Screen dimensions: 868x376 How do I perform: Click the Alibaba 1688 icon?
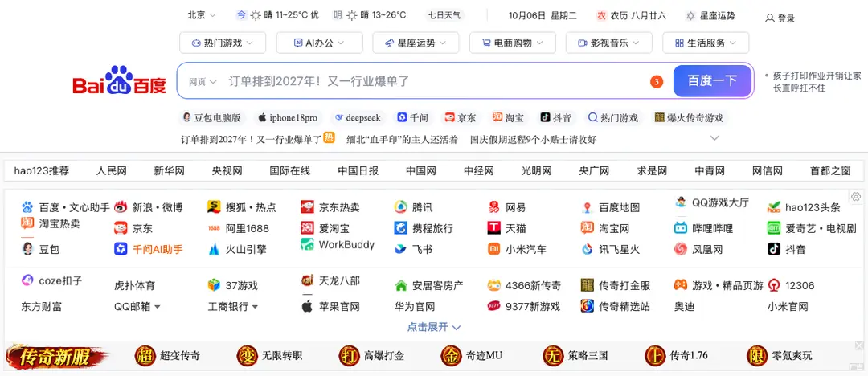coord(214,228)
